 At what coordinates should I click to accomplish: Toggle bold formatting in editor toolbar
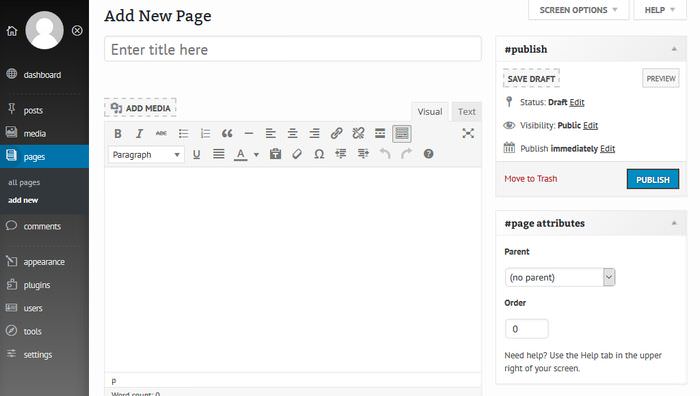pos(118,133)
